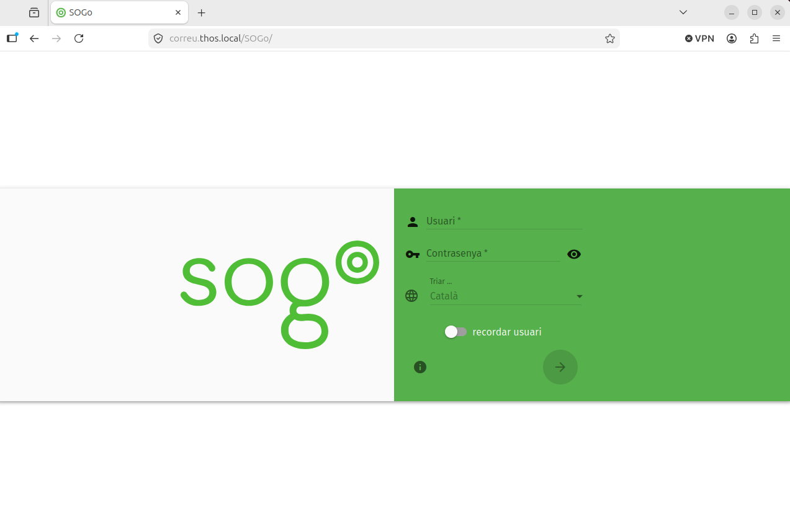This screenshot has height=532, width=790.
Task: Click the SOGo logo image
Action: tap(280, 295)
